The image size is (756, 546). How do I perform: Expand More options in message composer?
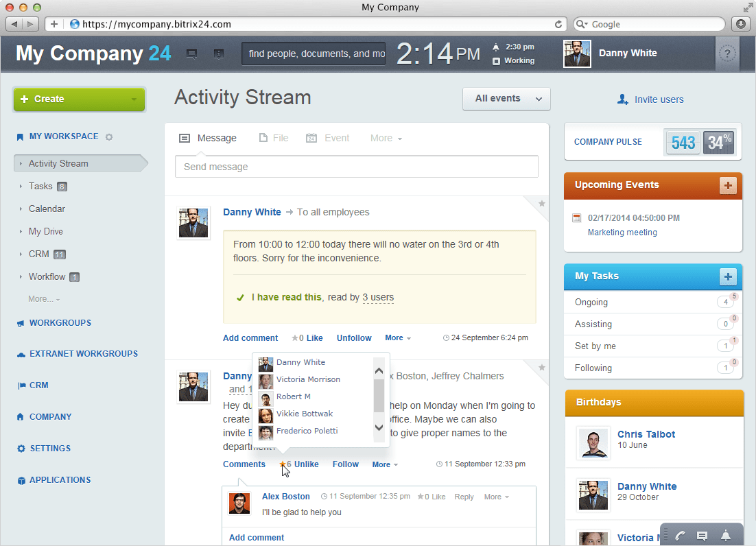[x=386, y=139]
